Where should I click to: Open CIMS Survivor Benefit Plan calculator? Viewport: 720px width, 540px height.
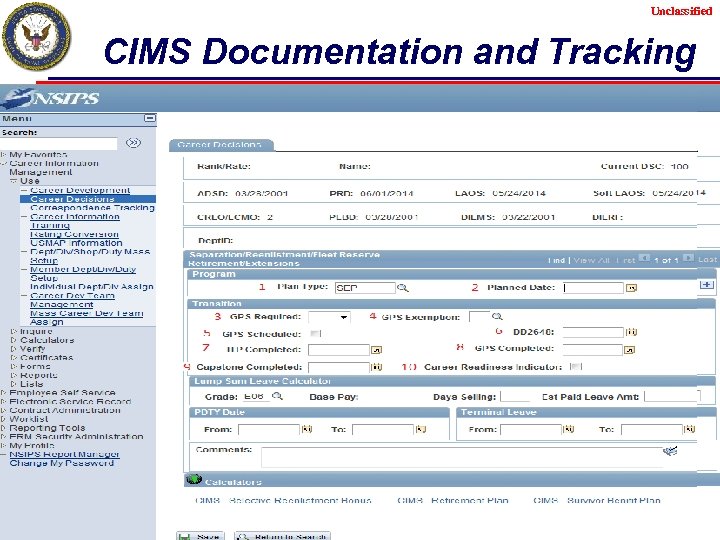tap(596, 500)
